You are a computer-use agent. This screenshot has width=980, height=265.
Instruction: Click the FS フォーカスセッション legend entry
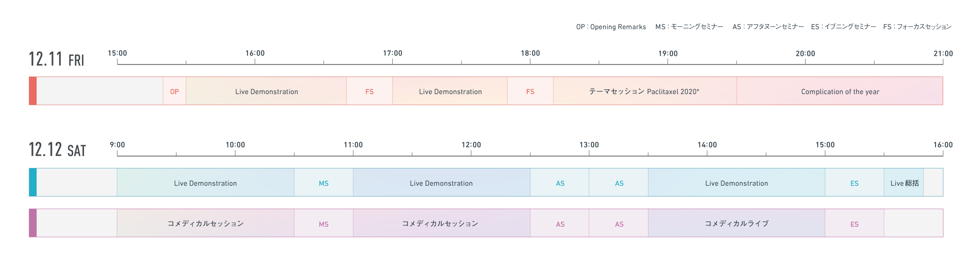pyautogui.click(x=917, y=27)
